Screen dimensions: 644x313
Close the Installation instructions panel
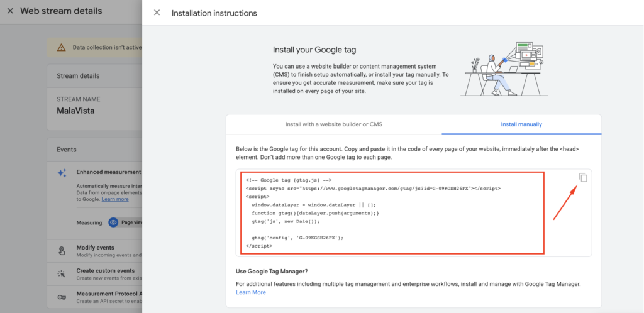157,13
